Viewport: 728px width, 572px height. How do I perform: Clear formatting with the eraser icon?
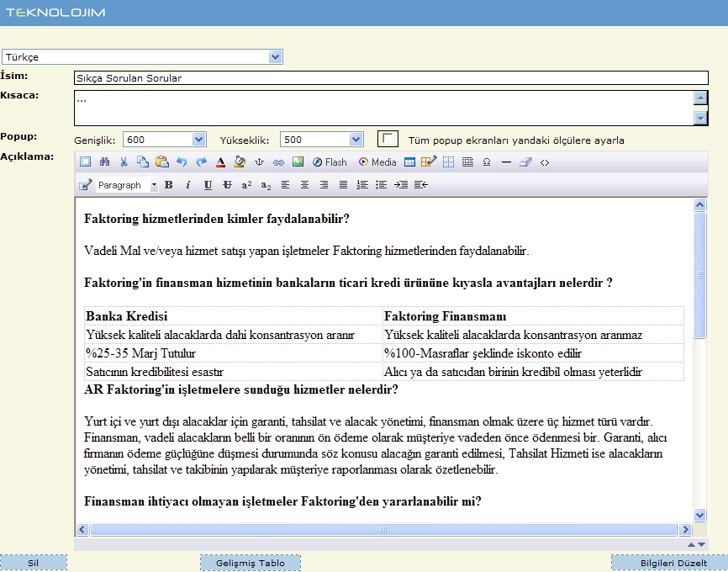tap(525, 162)
